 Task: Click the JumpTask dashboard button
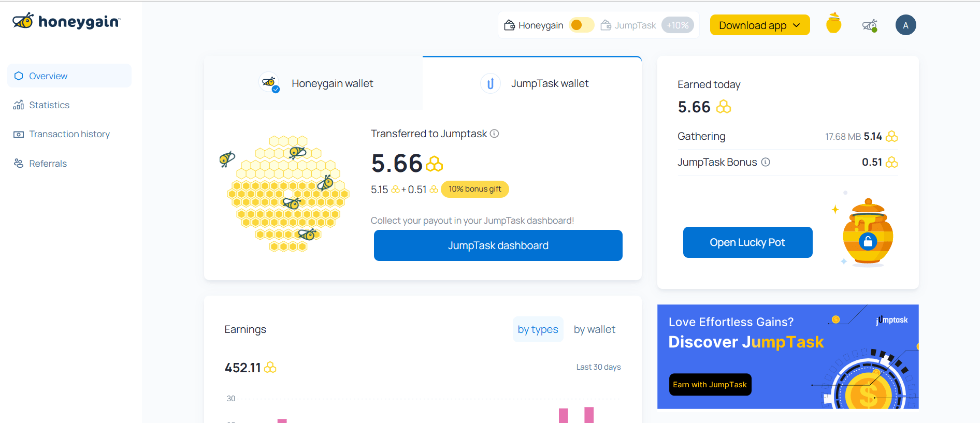[x=498, y=245]
